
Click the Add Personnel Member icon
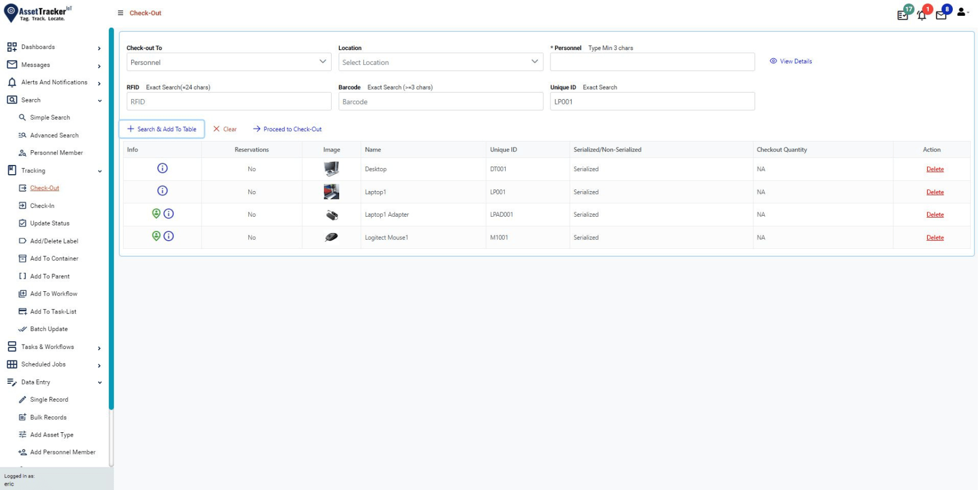(x=22, y=452)
